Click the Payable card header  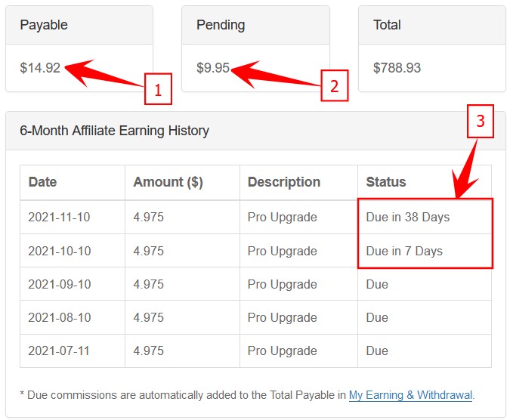pyautogui.click(x=44, y=25)
